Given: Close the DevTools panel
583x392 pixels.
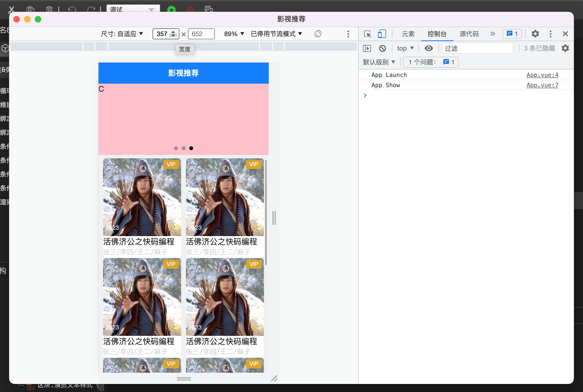Looking at the screenshot, I should click(x=565, y=34).
